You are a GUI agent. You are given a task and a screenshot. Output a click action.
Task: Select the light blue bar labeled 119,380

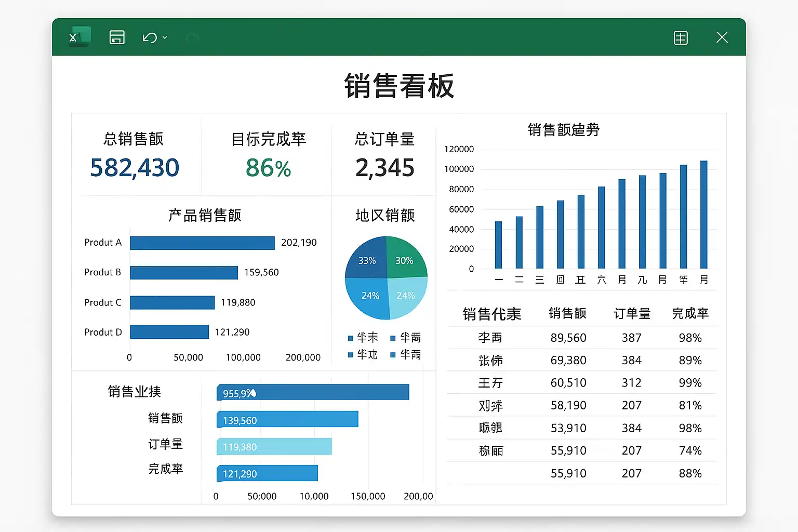point(274,446)
